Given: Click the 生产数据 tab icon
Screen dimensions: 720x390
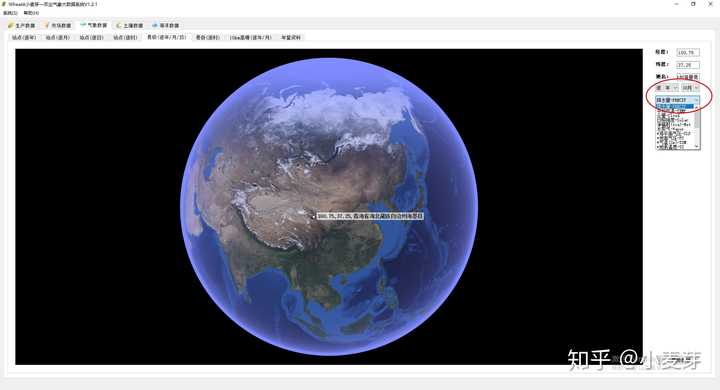Looking at the screenshot, I should tap(11, 25).
